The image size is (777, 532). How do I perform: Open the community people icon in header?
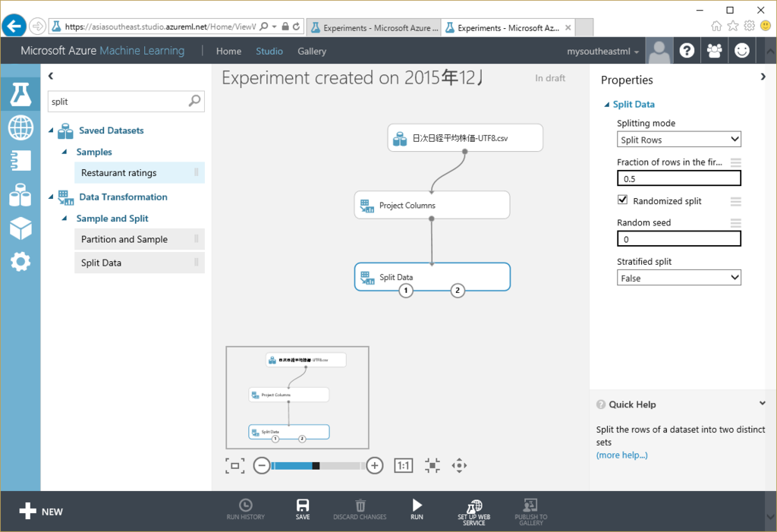coord(714,51)
